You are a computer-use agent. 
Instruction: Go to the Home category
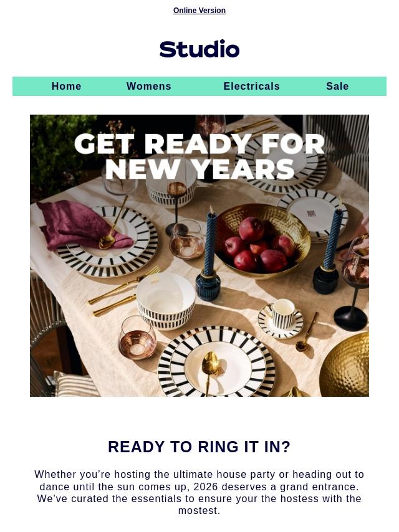tap(67, 86)
